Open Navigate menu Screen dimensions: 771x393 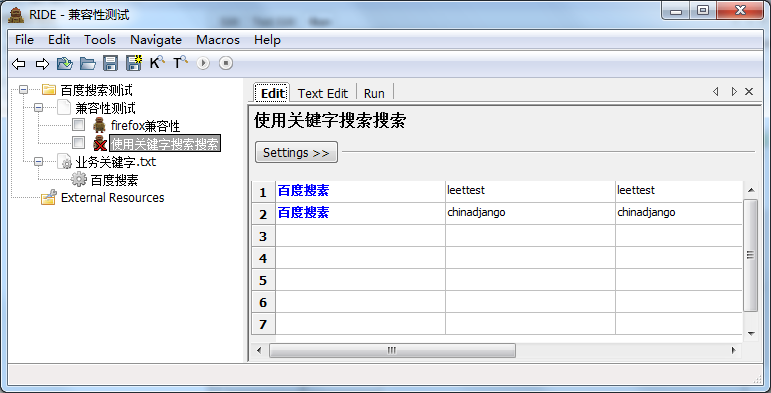(x=156, y=40)
